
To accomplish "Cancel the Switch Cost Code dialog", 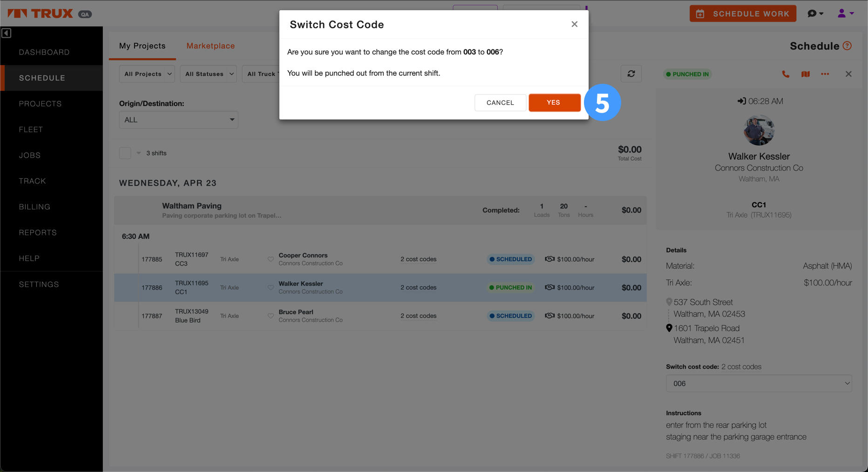I will 500,103.
